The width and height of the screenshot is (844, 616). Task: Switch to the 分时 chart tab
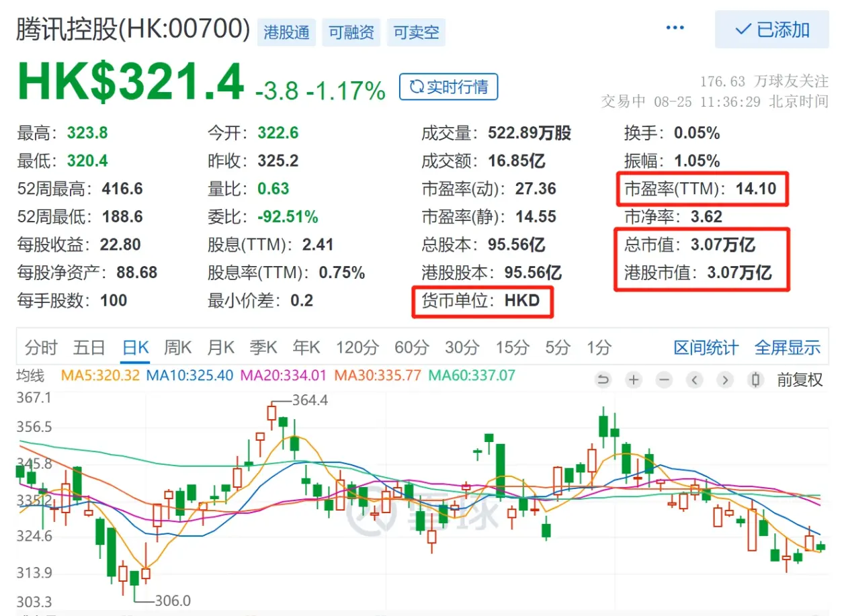click(x=42, y=347)
